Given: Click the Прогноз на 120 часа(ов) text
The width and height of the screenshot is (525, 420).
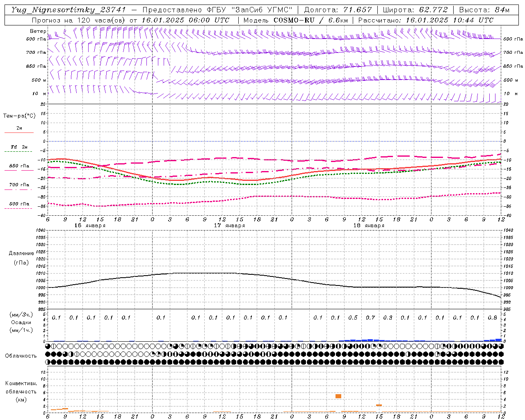Looking at the screenshot, I should [x=79, y=20].
